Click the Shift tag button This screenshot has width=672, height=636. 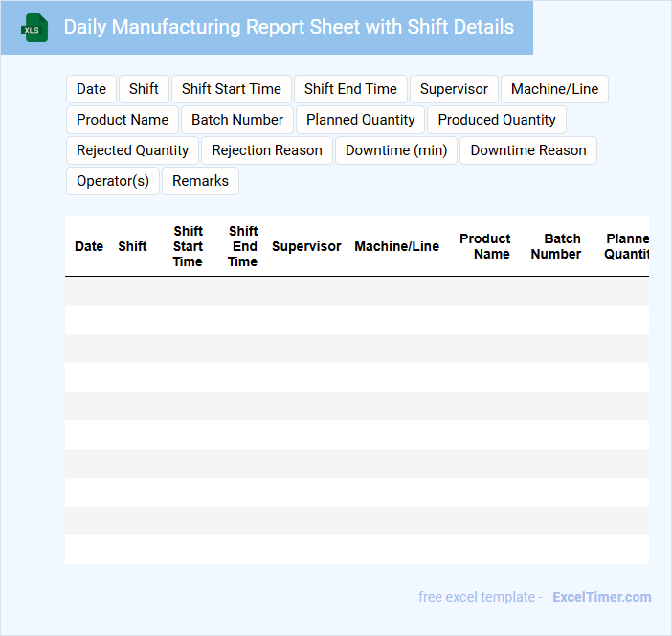coord(144,89)
